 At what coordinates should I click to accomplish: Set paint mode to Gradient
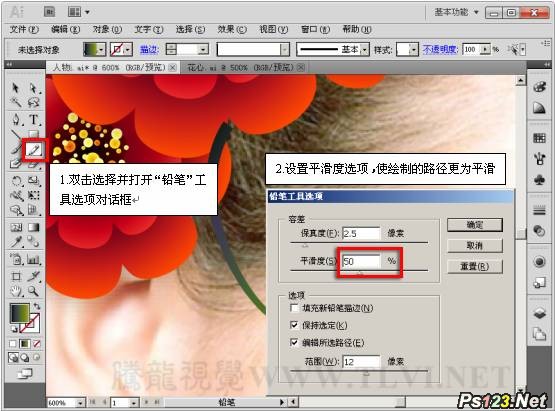[25, 343]
